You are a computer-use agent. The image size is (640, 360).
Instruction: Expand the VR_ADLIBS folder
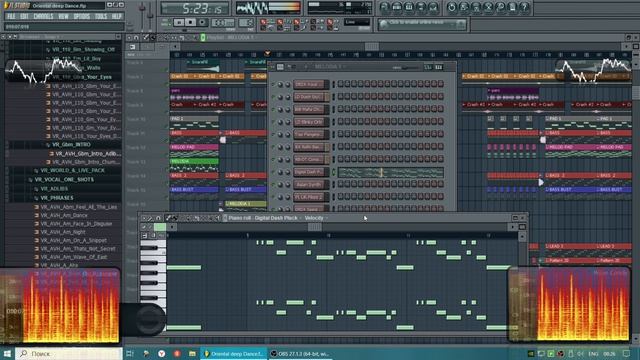54,189
